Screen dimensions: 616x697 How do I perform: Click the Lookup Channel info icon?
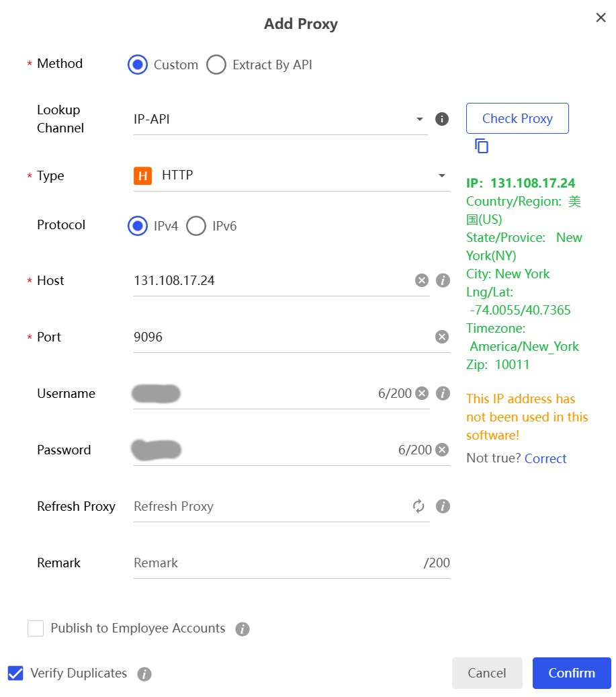click(441, 119)
